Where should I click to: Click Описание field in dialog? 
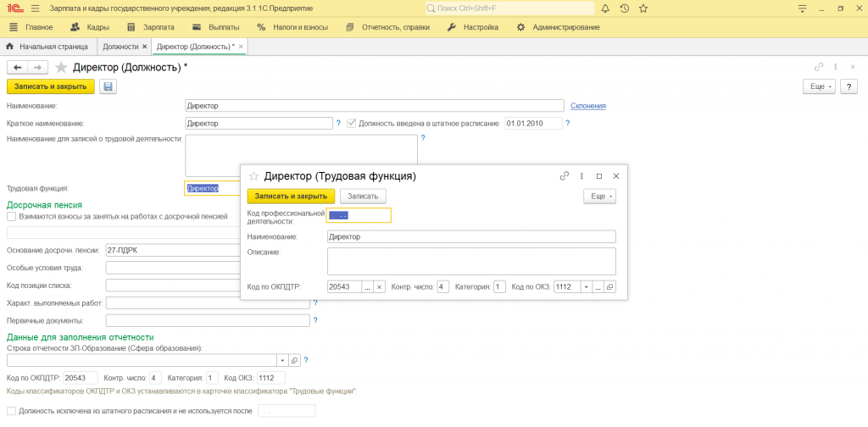pyautogui.click(x=471, y=261)
